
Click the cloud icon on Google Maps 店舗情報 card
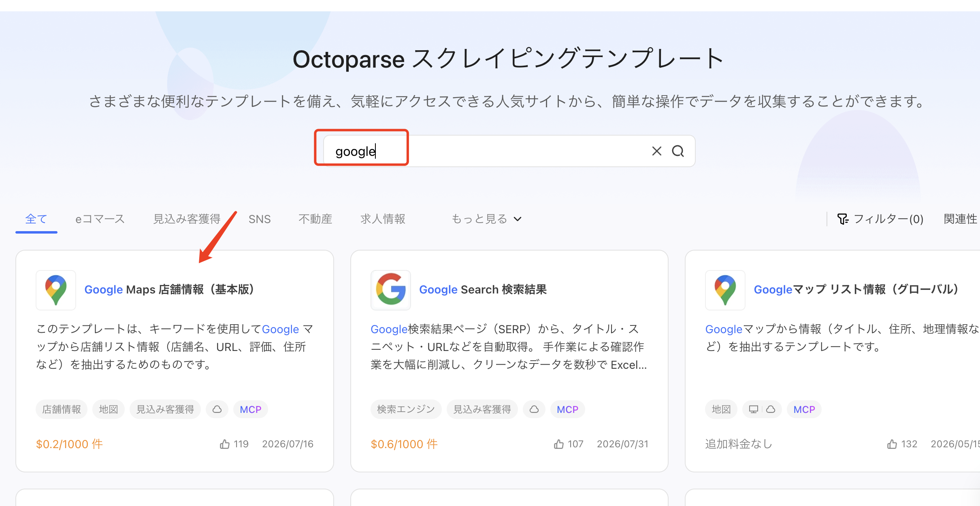coord(217,409)
